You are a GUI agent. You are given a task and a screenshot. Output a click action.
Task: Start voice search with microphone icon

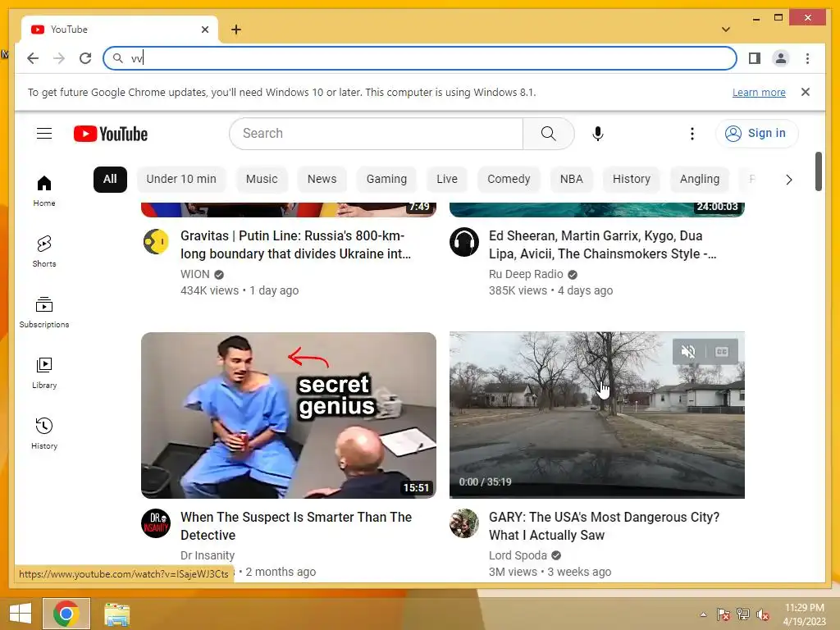(598, 134)
